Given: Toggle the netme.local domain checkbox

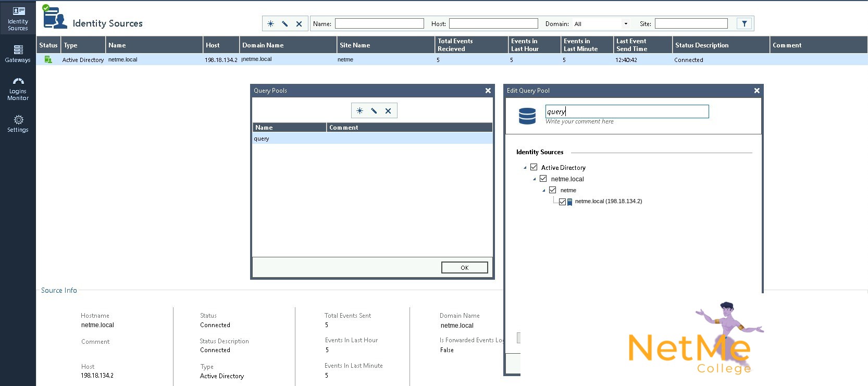Looking at the screenshot, I should [543, 179].
